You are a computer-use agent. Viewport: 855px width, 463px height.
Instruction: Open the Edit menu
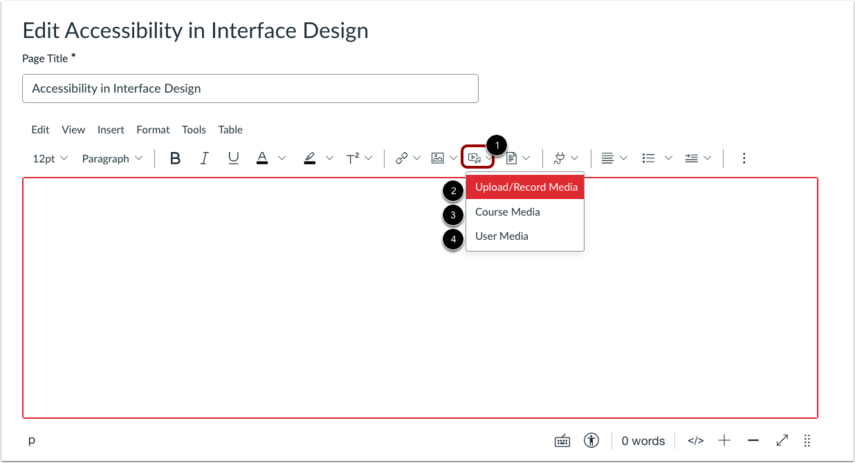coord(40,130)
